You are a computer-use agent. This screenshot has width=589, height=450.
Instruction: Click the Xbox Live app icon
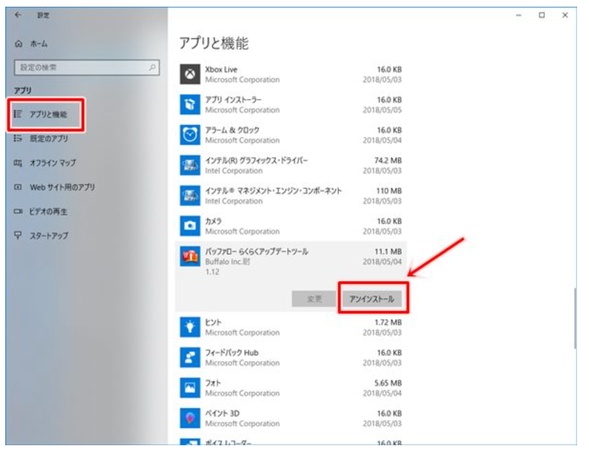190,74
